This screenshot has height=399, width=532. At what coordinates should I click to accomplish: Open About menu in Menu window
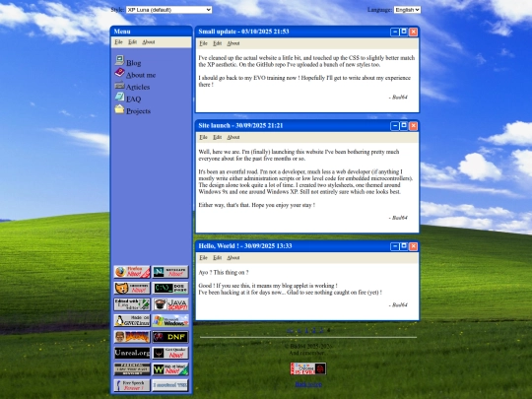[x=148, y=42]
